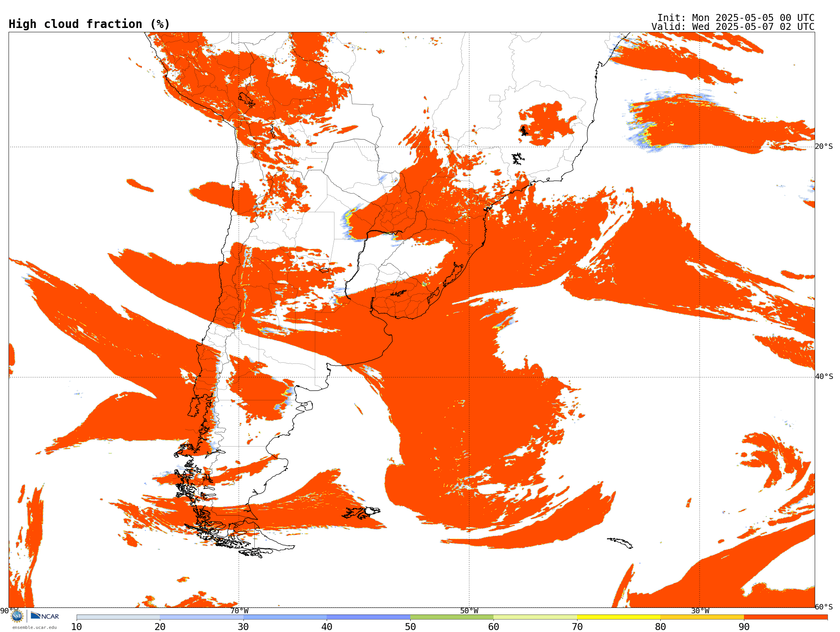
Task: Pick the 30-40 blue colorbar segment
Action: coord(285,617)
